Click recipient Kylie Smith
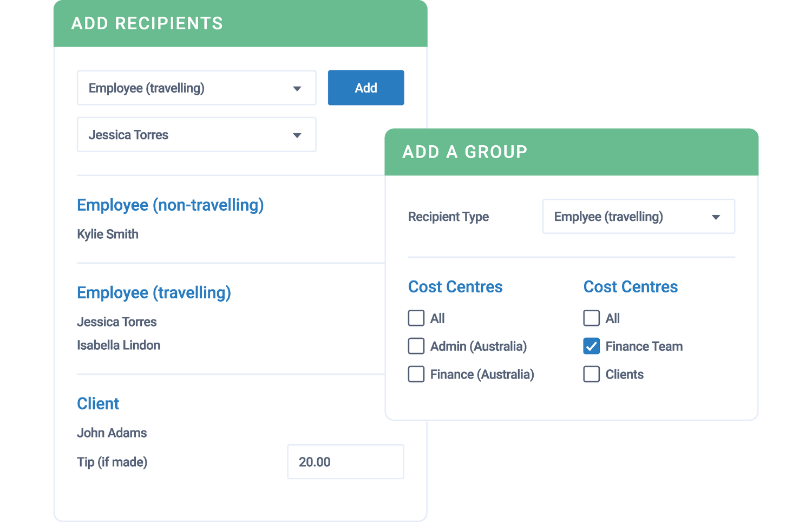Screen dimensions: 812x522 [108, 234]
